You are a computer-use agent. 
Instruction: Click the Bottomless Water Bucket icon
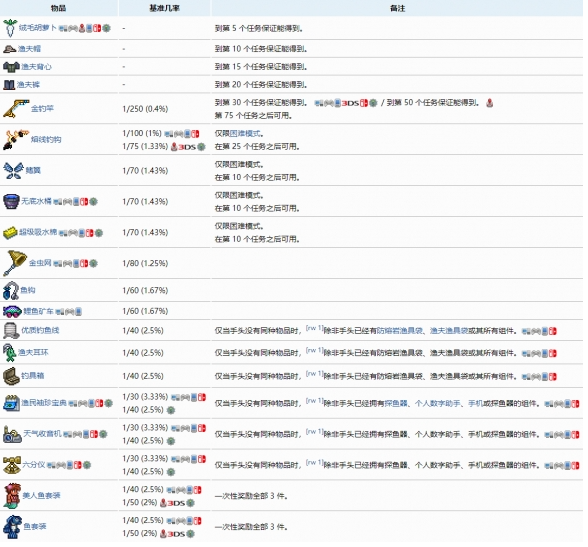tap(11, 201)
